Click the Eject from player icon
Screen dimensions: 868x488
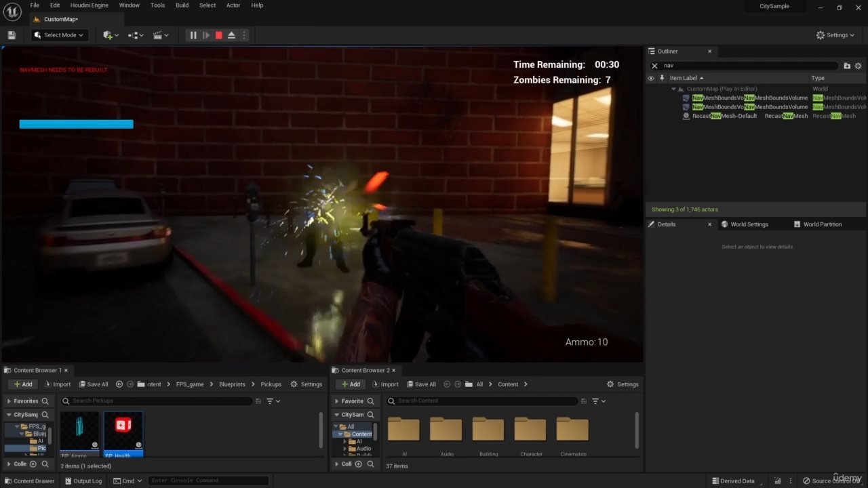point(231,35)
